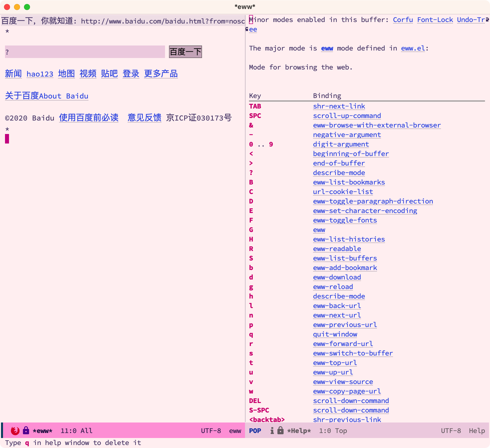Screen dimensions: 490x448
Task: Click scroll-down-command link in the S-SPC row
Action: point(351,410)
